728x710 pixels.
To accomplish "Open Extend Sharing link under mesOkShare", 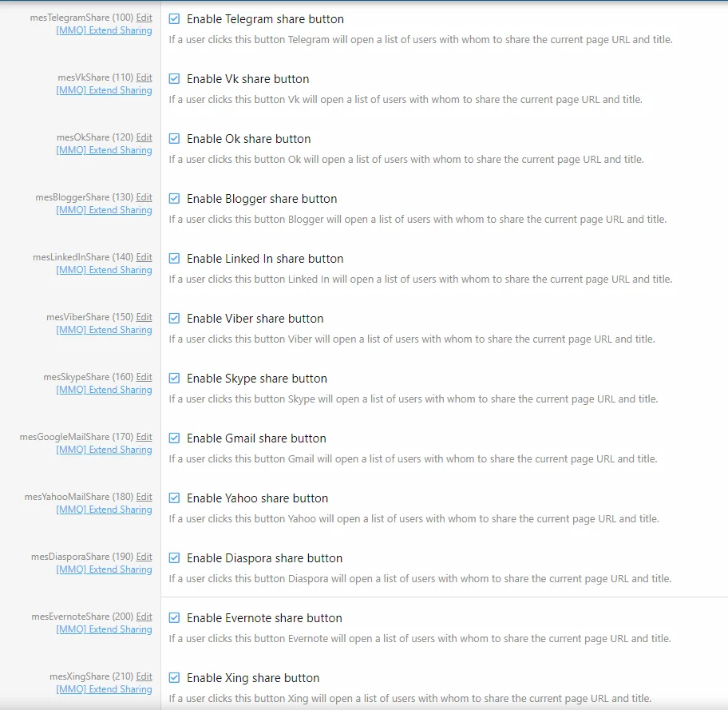I will pos(104,150).
